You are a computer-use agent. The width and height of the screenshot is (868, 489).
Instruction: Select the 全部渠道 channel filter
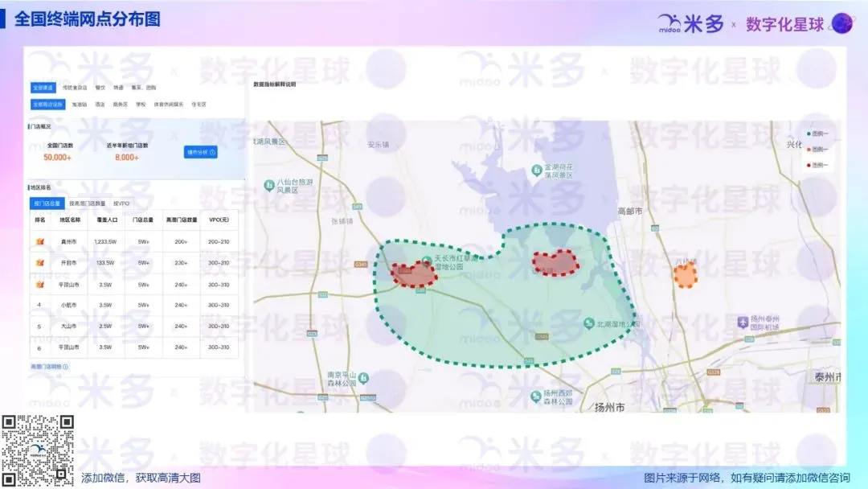tap(43, 88)
